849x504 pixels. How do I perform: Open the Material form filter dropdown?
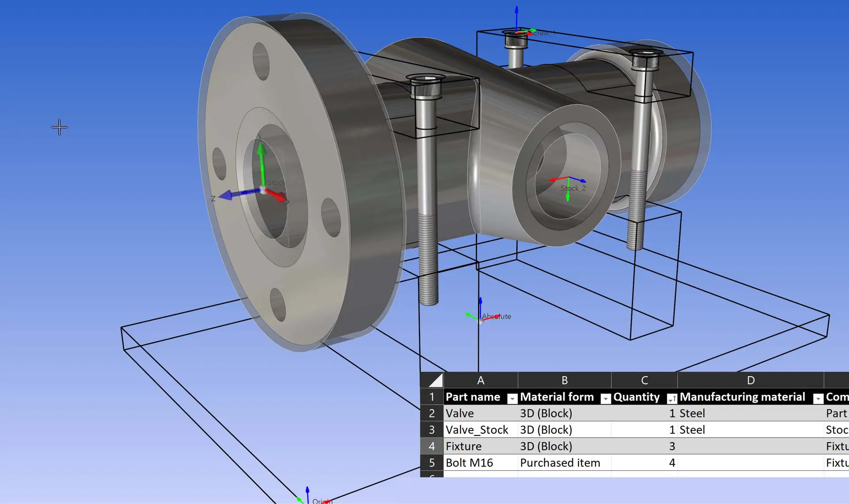coord(605,399)
